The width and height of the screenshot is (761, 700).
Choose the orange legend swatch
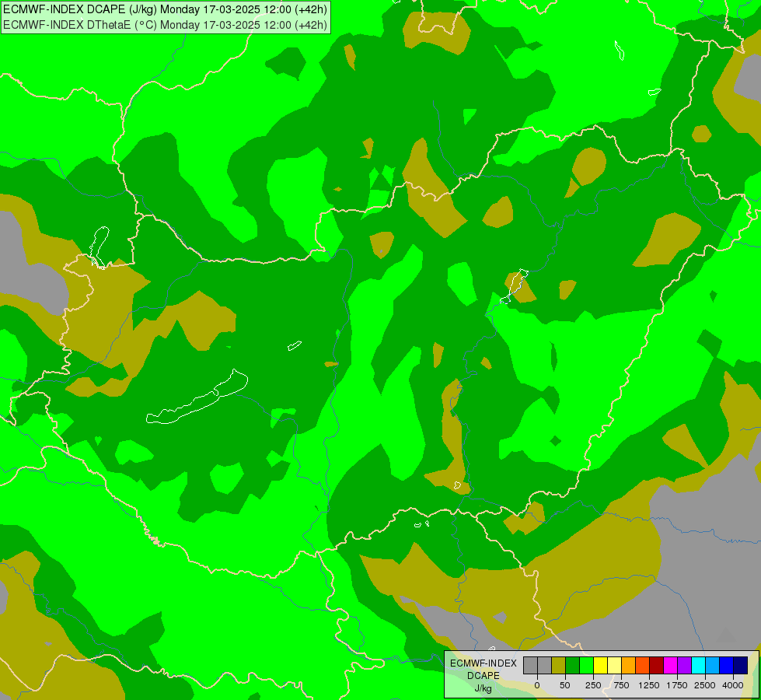pos(629,666)
